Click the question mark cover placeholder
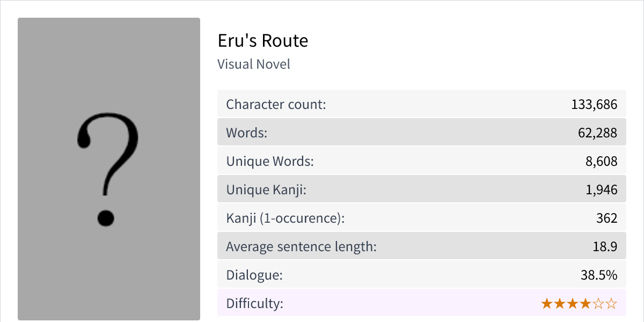 click(109, 169)
